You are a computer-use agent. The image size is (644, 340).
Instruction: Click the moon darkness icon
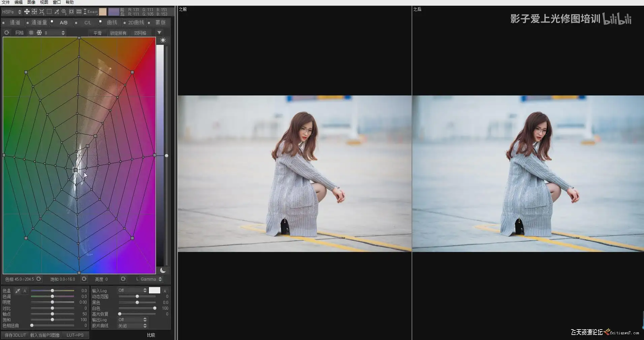[x=163, y=270]
